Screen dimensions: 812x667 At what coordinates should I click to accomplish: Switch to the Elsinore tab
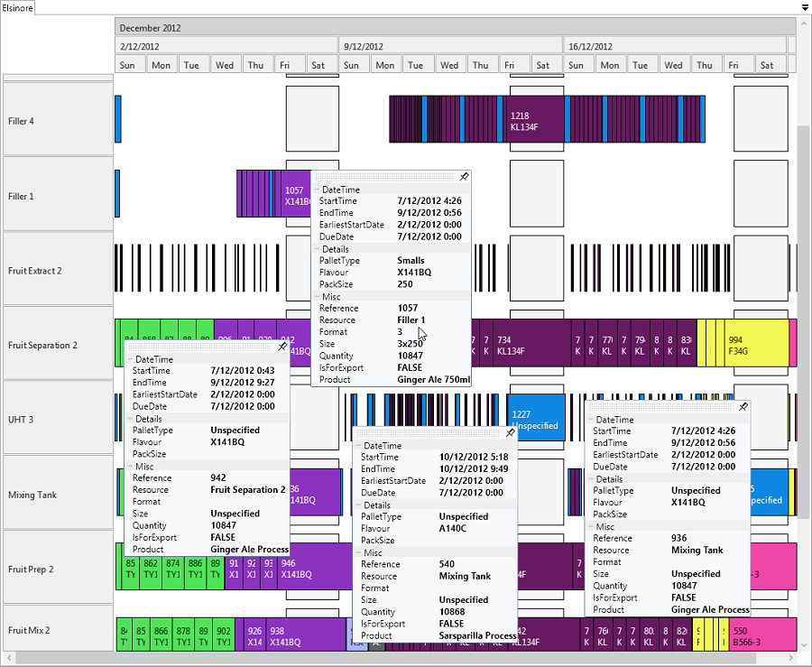click(18, 7)
